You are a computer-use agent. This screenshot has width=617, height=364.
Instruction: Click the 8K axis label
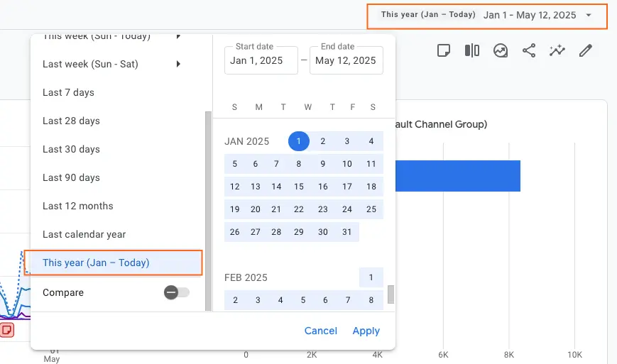pos(509,355)
